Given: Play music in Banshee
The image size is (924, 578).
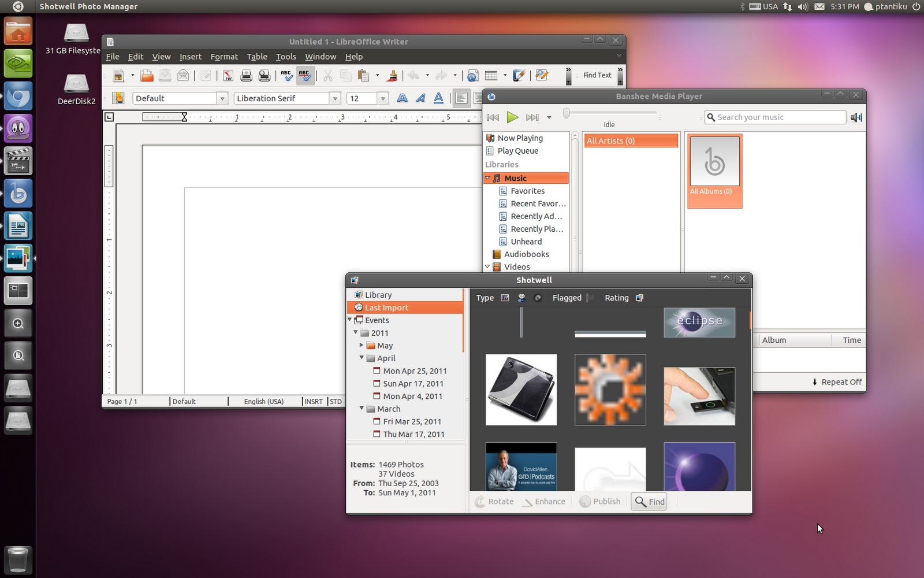Looking at the screenshot, I should coord(512,117).
